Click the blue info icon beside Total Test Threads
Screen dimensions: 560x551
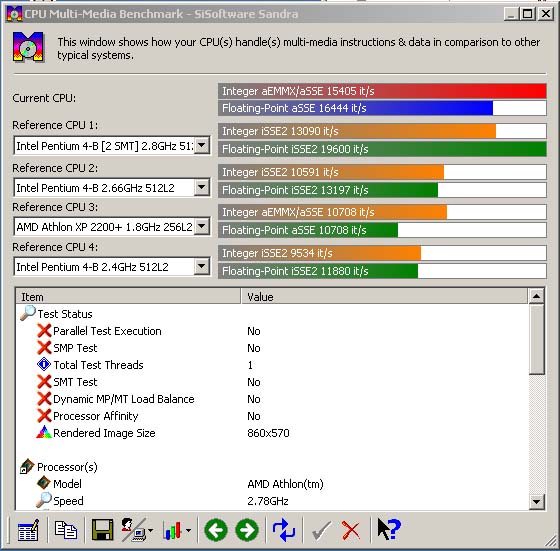(x=44, y=365)
